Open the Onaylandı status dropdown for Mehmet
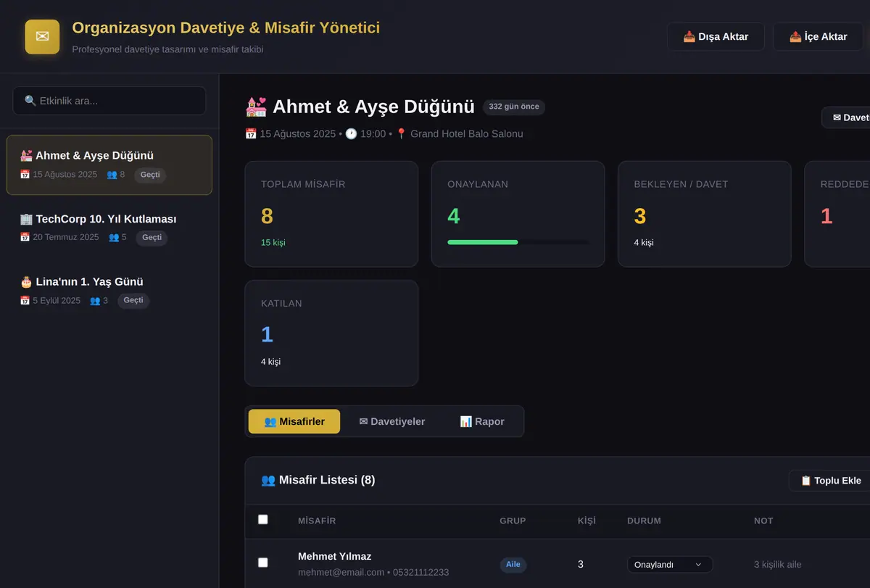 [670, 564]
